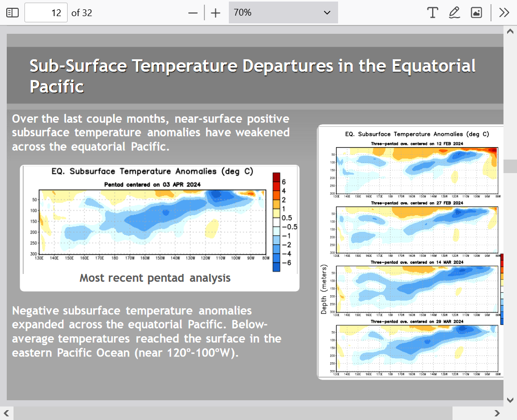Click the vertical scrollbar thumb
517x420 pixels.
(510, 166)
